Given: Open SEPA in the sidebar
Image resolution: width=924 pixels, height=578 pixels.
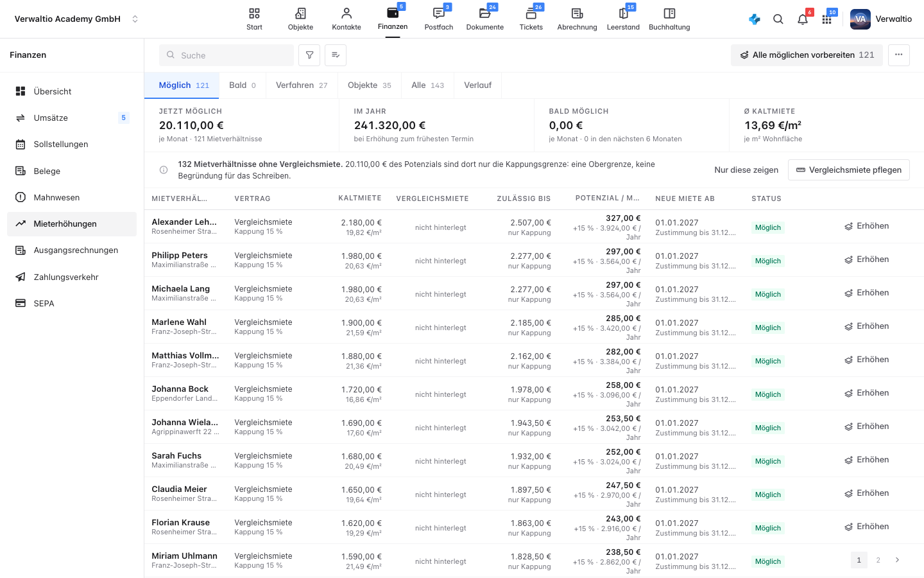Looking at the screenshot, I should (72, 303).
